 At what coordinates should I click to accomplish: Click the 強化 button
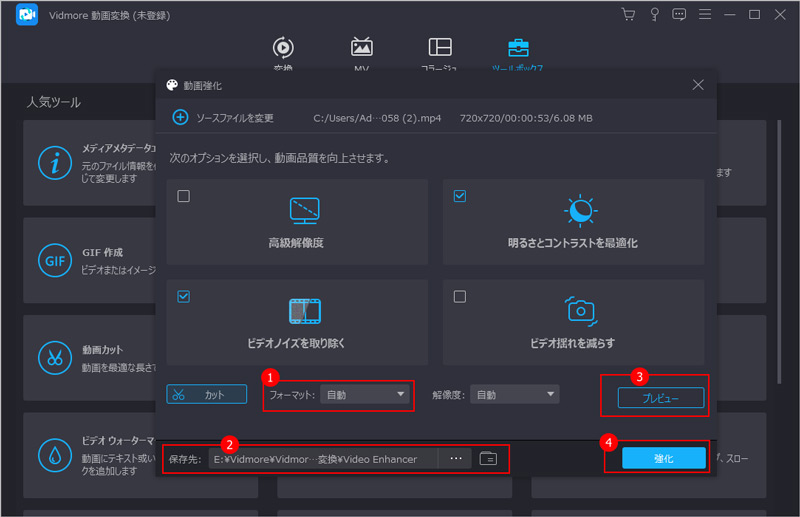(x=664, y=458)
